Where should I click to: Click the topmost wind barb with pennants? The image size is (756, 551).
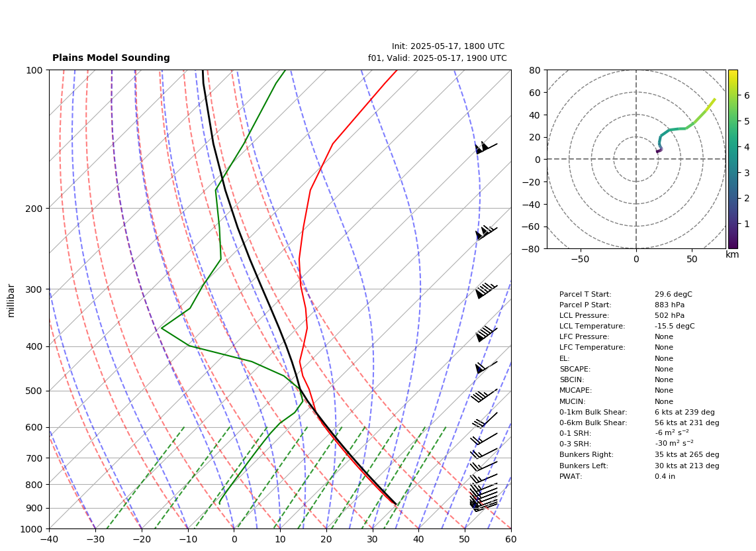(x=485, y=147)
